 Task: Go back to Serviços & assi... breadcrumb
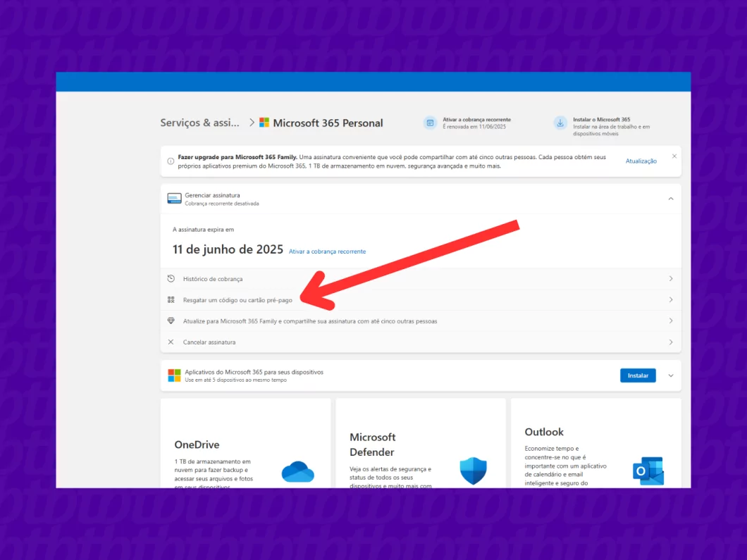tap(199, 123)
